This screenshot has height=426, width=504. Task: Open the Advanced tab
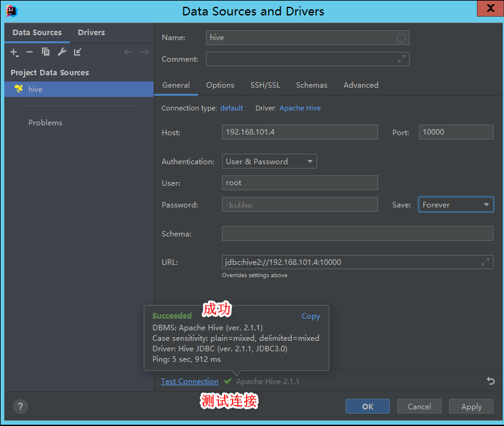361,85
